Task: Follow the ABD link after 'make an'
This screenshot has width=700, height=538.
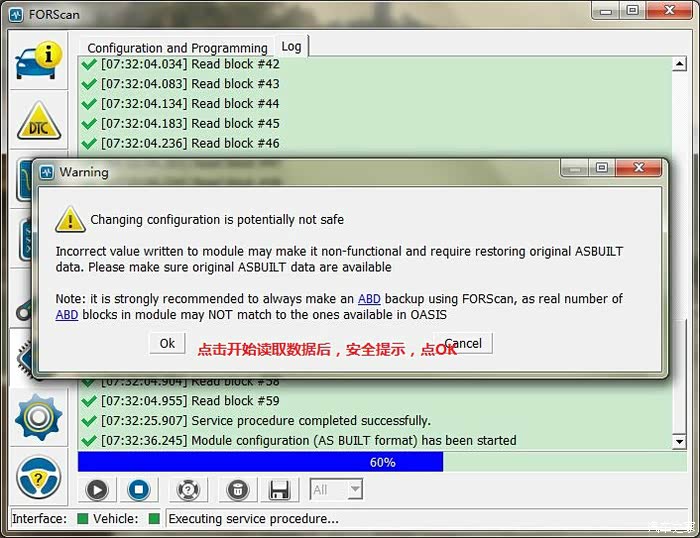Action: [369, 299]
